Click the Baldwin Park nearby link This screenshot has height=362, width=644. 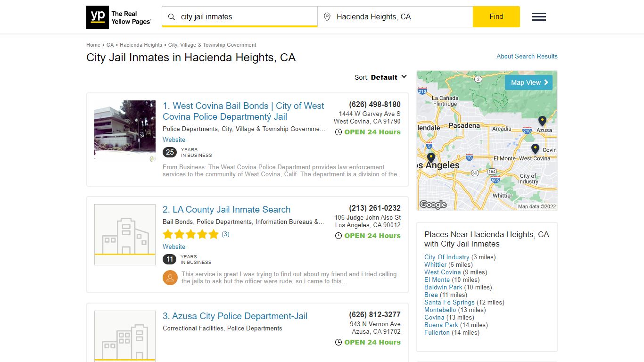coord(443,287)
